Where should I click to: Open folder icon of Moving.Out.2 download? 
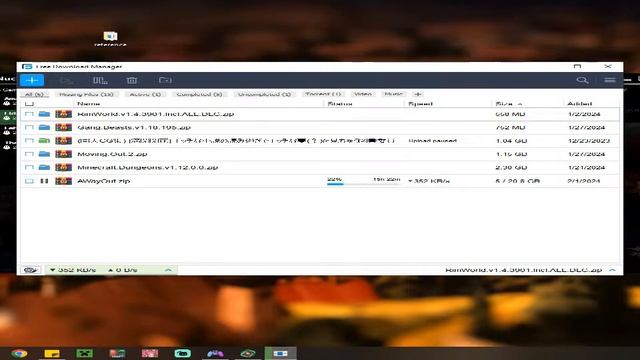[x=44, y=154]
